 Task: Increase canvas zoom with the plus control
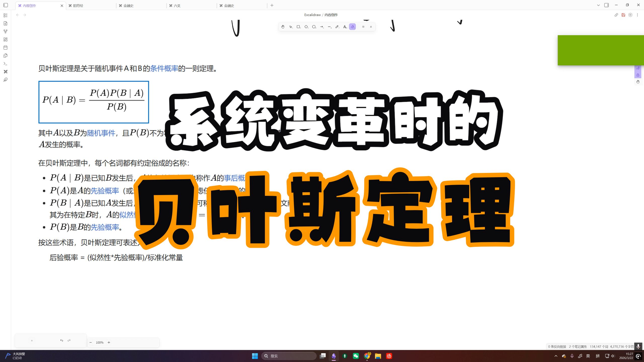pyautogui.click(x=109, y=342)
